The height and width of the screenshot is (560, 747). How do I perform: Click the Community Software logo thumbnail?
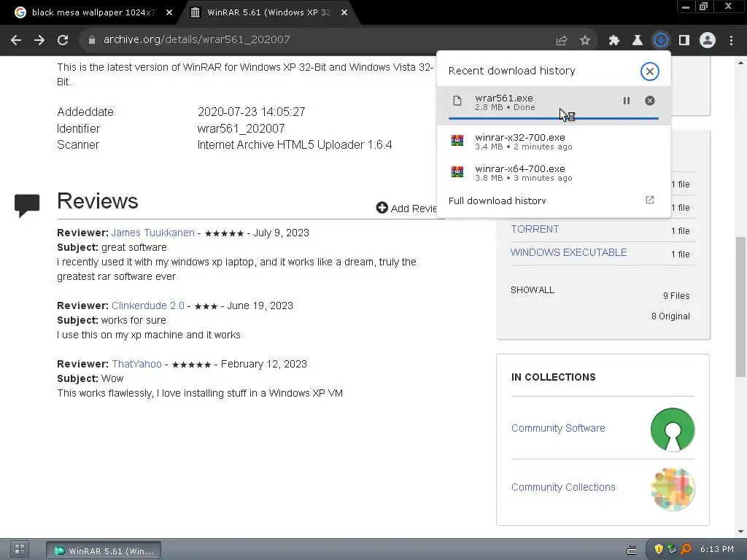pos(672,429)
